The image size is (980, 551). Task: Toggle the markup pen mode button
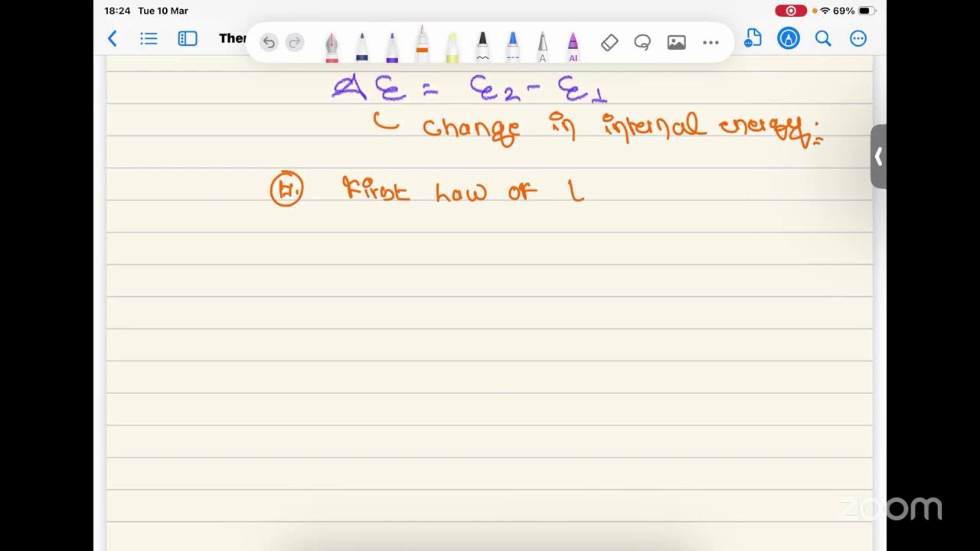[789, 38]
